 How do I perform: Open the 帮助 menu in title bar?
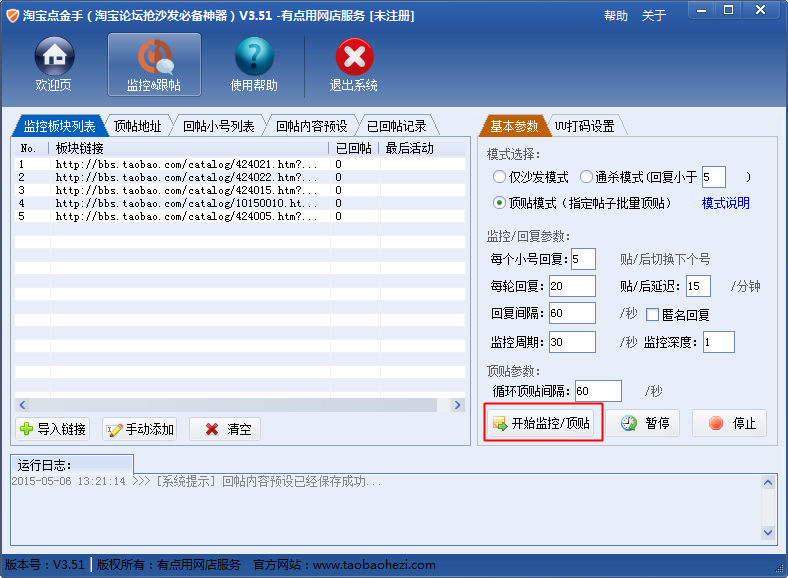coord(616,16)
